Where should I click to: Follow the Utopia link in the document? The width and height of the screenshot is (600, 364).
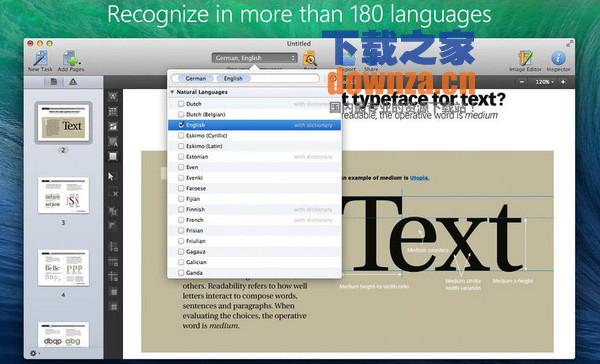click(419, 178)
